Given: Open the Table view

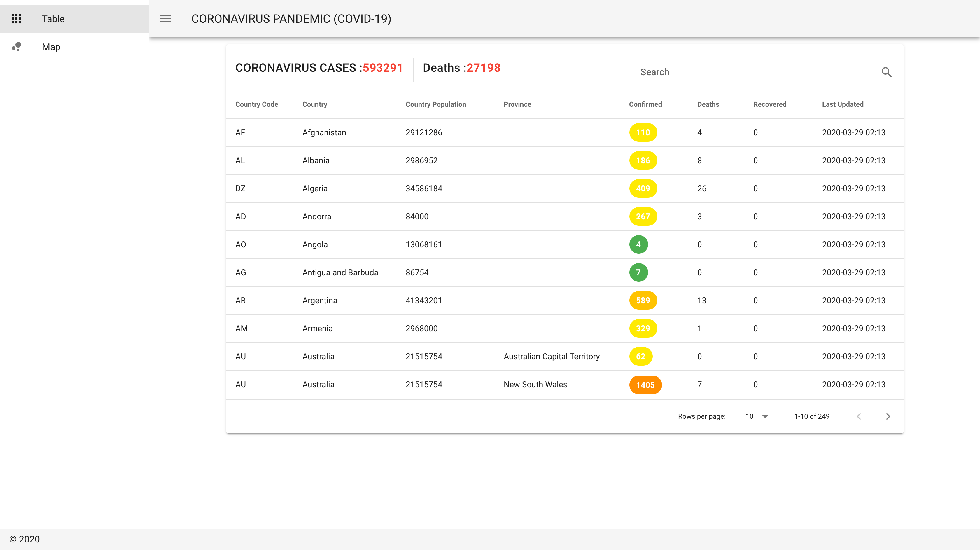Looking at the screenshot, I should tap(75, 19).
